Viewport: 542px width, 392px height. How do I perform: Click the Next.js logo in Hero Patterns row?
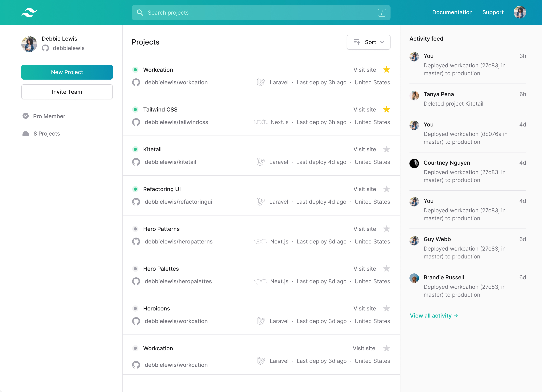260,241
